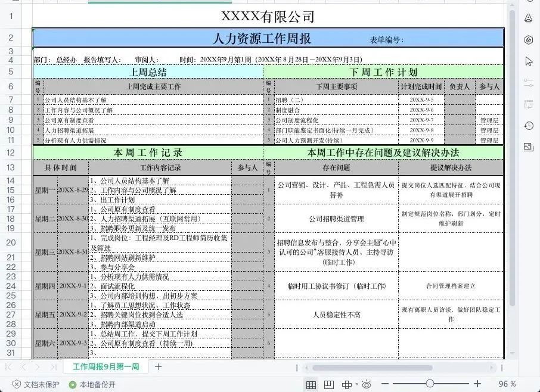The width and height of the screenshot is (540, 392).
Task: Click the 星期五 cell
Action: [x=45, y=315]
